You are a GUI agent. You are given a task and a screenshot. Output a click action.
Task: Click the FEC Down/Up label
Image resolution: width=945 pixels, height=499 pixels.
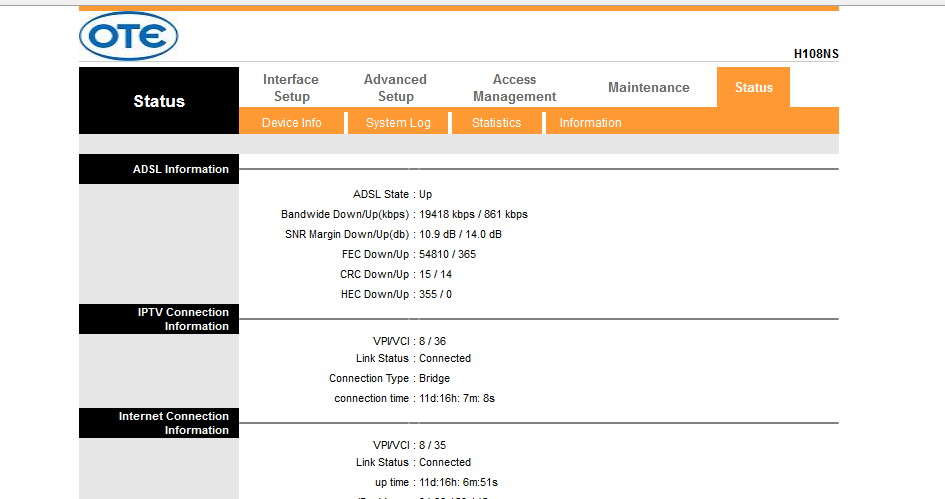[x=375, y=254]
